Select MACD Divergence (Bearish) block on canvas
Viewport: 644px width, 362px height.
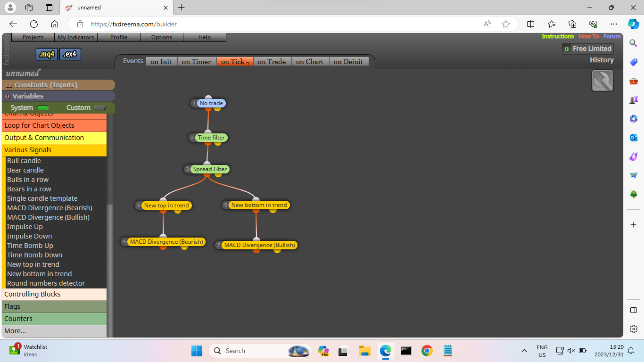click(x=166, y=242)
